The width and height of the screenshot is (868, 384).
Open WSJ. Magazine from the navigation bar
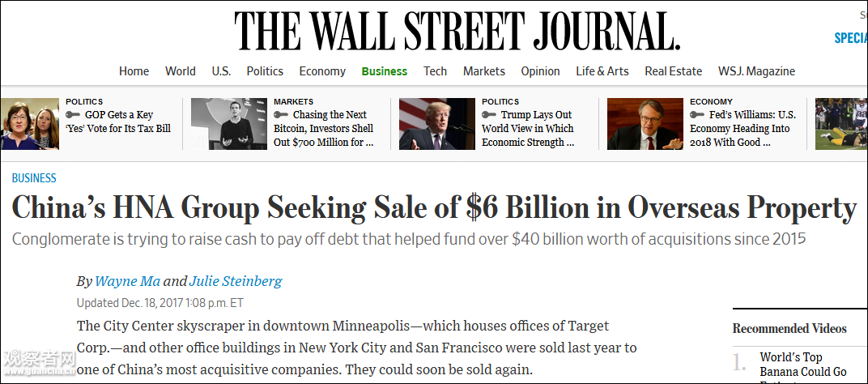[756, 71]
